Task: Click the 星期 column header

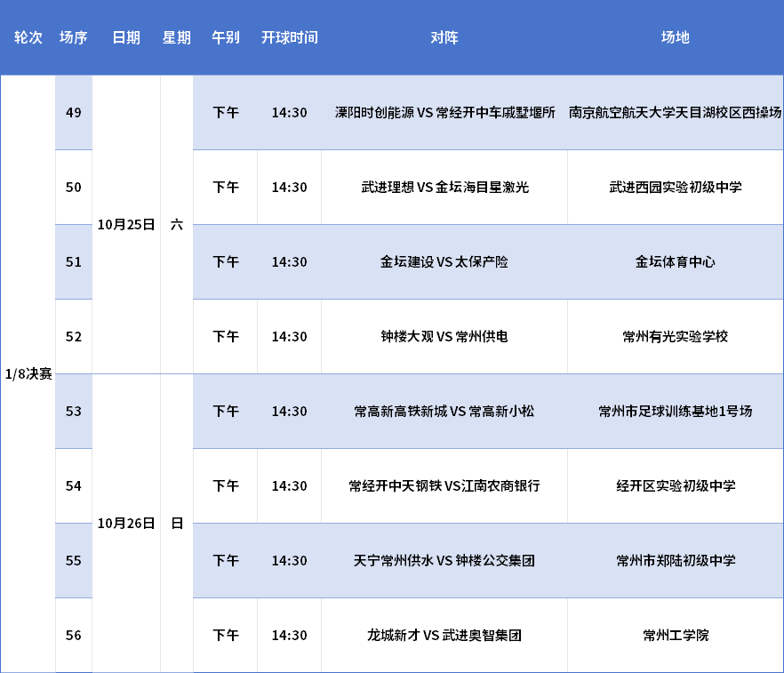Action: [x=175, y=38]
